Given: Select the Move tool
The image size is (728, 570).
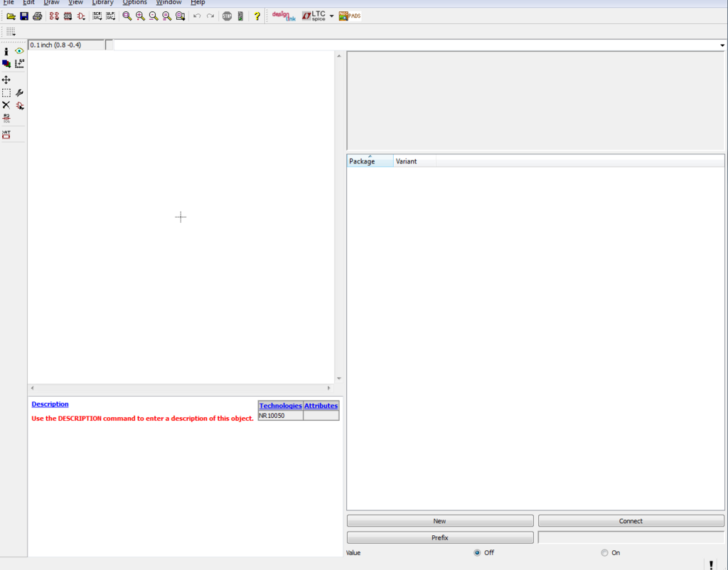Looking at the screenshot, I should (x=6, y=80).
